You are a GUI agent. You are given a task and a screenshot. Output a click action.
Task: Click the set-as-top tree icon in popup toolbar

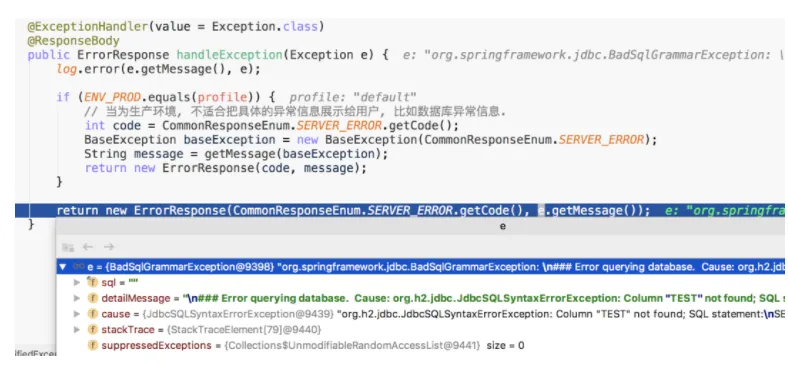point(68,247)
